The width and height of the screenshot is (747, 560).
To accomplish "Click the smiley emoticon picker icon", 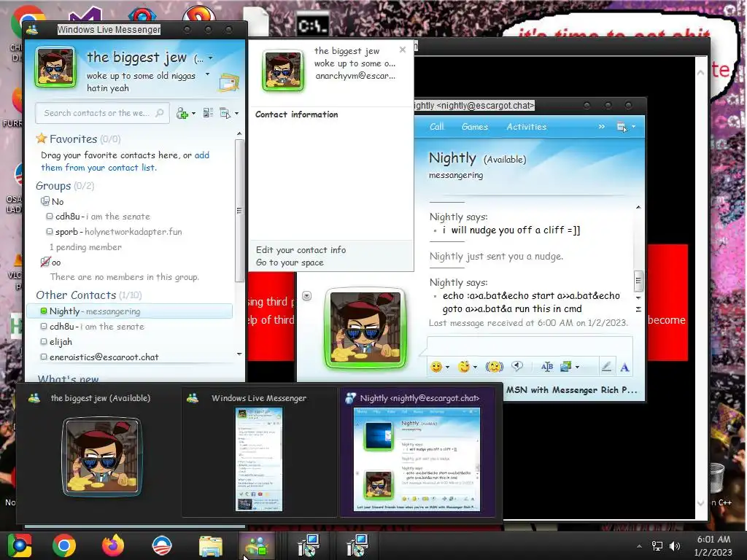I will tap(436, 367).
